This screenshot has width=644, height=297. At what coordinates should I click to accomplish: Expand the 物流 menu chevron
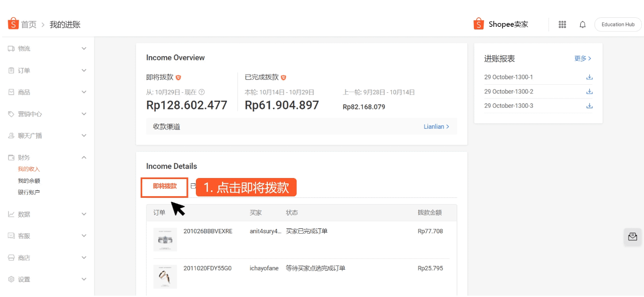(84, 49)
